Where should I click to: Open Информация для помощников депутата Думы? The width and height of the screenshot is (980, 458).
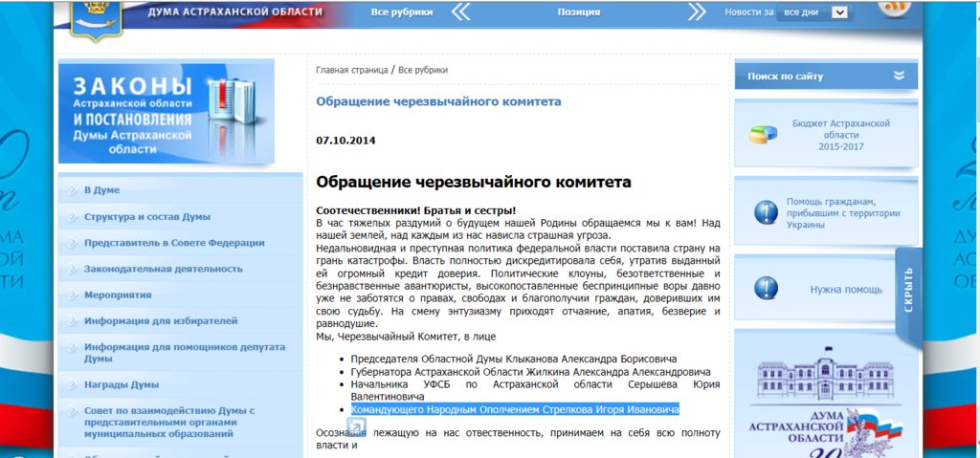tap(185, 353)
